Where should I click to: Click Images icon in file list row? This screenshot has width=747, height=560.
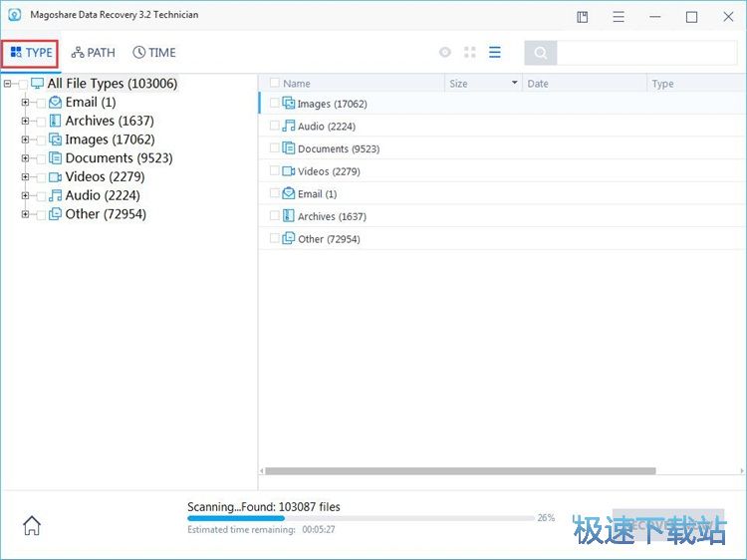(288, 103)
